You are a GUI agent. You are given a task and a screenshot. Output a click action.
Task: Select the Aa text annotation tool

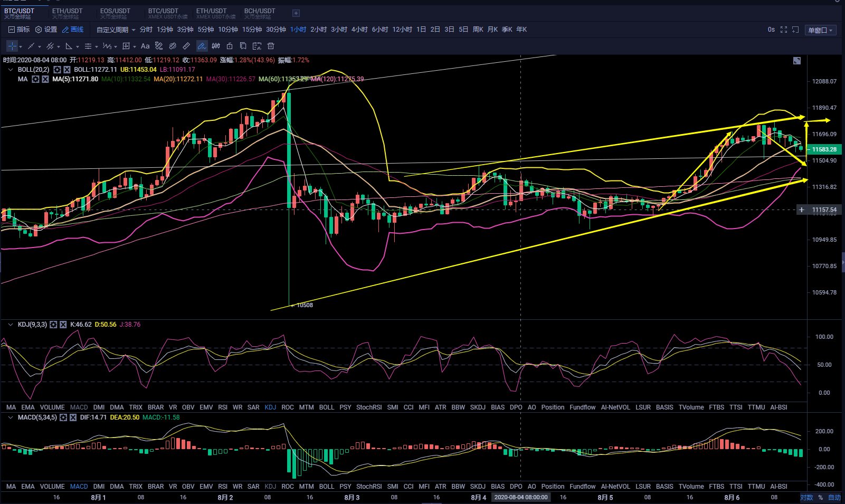[x=145, y=46]
